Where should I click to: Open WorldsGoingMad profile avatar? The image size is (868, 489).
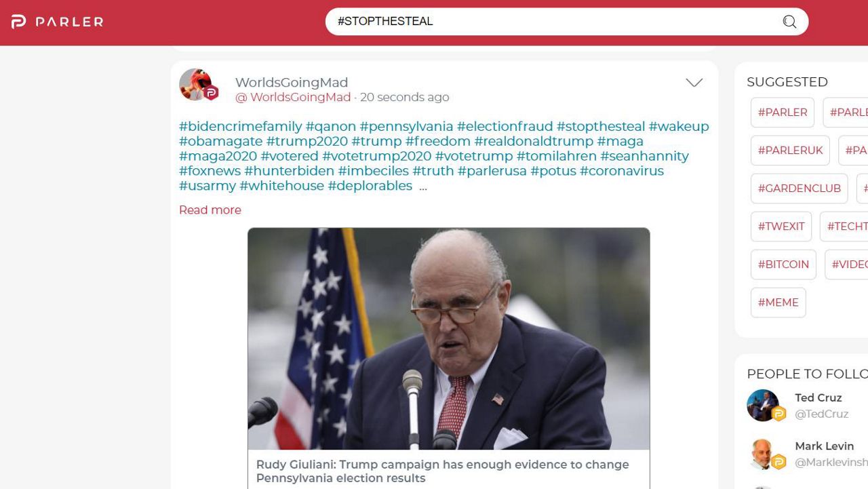(x=195, y=84)
